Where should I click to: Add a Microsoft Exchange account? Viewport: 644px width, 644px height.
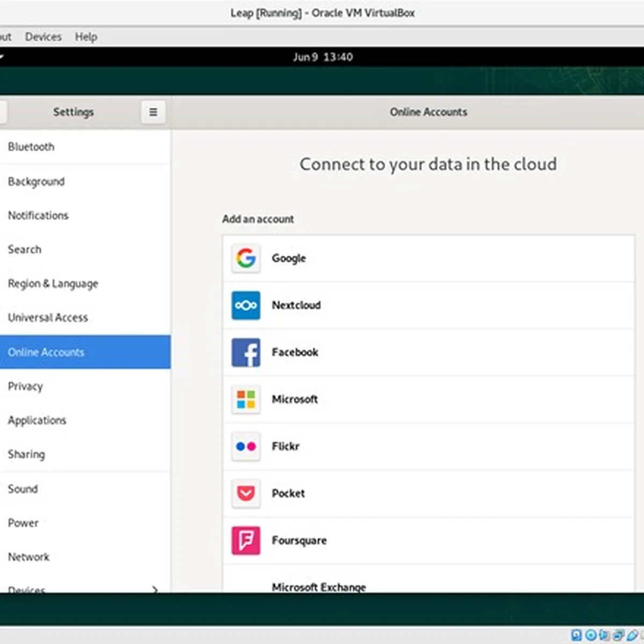[428, 579]
